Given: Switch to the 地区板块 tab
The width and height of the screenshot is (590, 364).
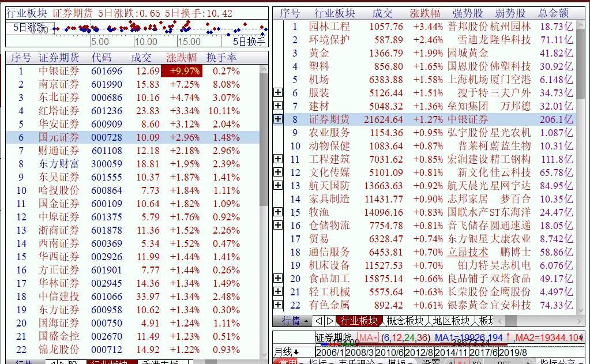Looking at the screenshot, I should [451, 321].
